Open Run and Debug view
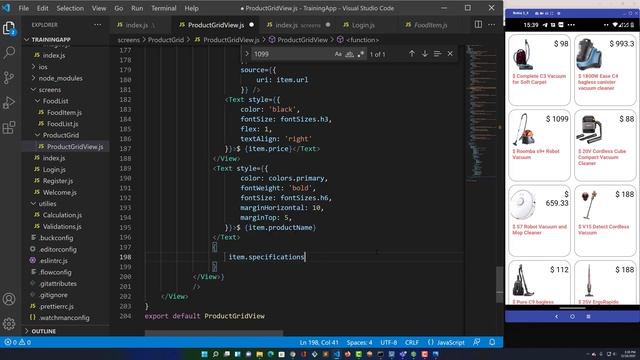The width and height of the screenshot is (640, 360). pos(9,102)
